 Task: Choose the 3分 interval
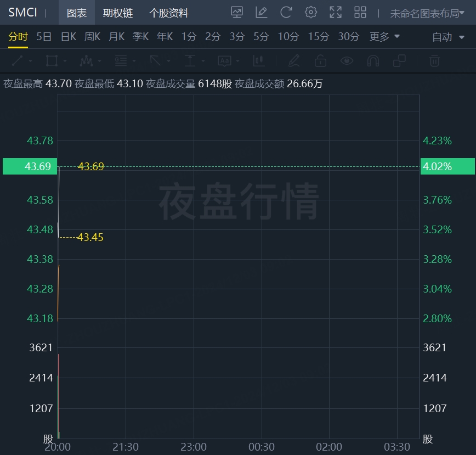tap(237, 36)
